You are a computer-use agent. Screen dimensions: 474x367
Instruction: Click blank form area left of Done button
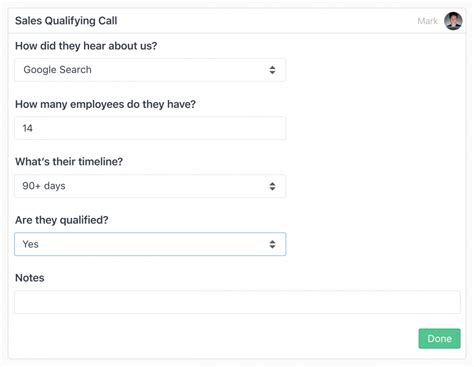click(213, 339)
